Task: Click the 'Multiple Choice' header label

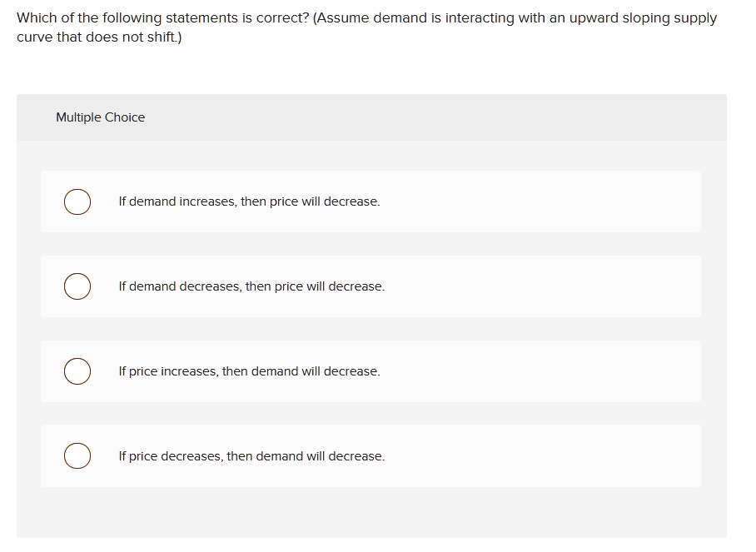Action: (x=100, y=117)
